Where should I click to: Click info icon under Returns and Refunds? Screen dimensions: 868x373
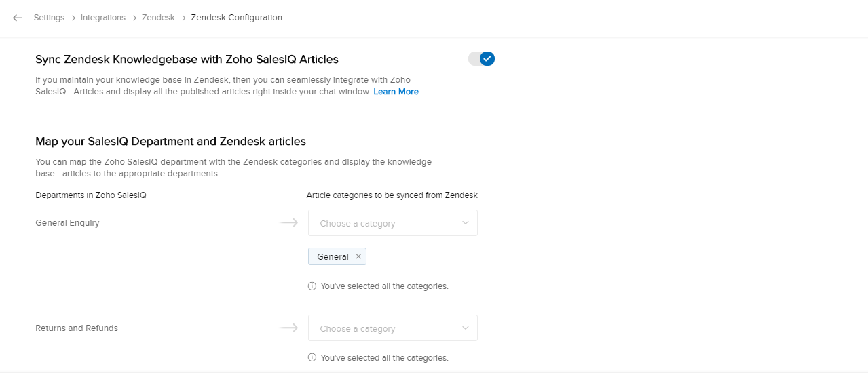click(312, 357)
